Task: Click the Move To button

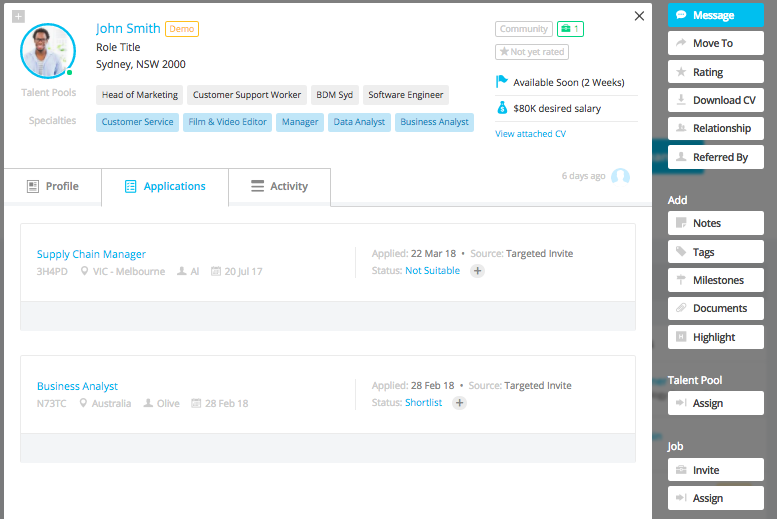Action: pos(715,43)
